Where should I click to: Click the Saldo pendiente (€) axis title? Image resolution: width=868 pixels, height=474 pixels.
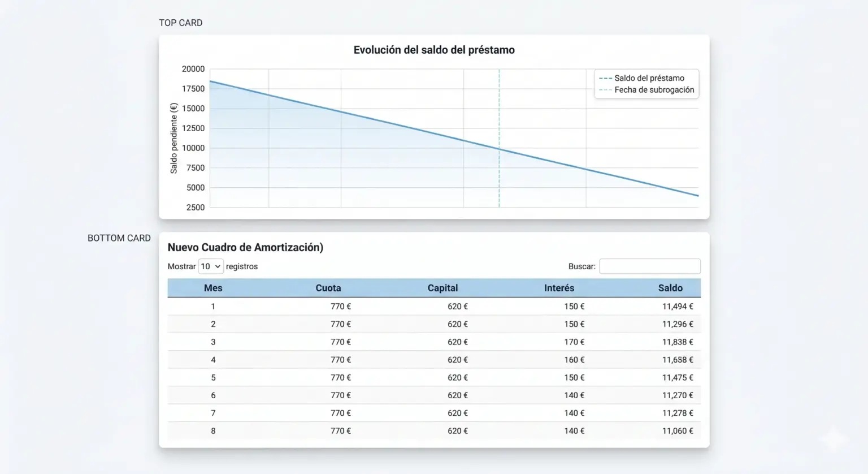[174, 138]
